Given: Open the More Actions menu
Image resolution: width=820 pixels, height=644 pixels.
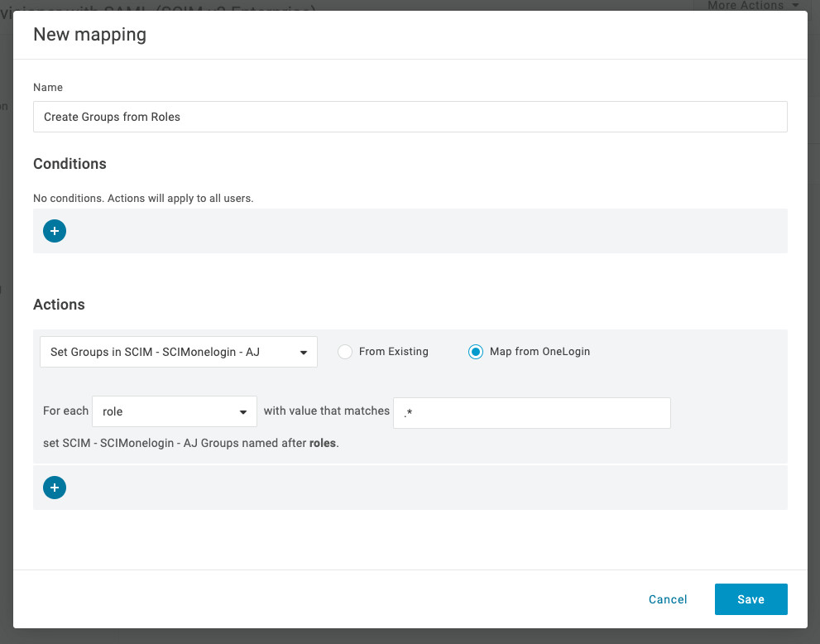Looking at the screenshot, I should (x=752, y=6).
